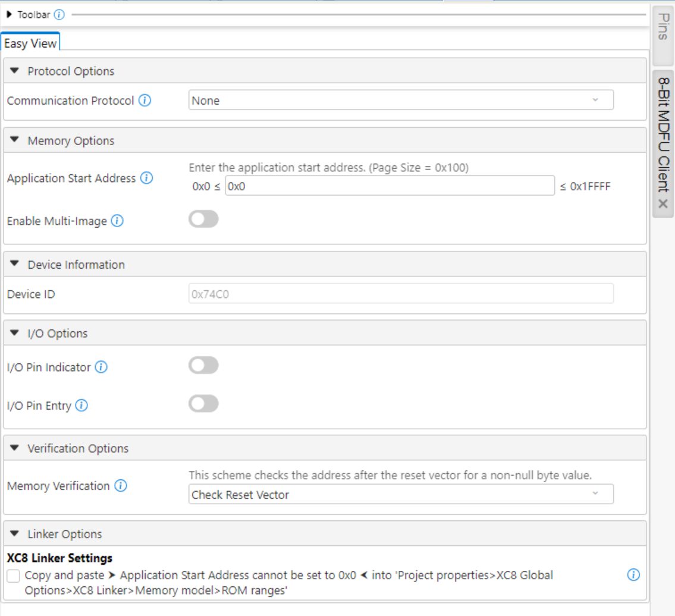Expand the Toolbar section
The width and height of the screenshot is (675, 616).
pyautogui.click(x=9, y=15)
